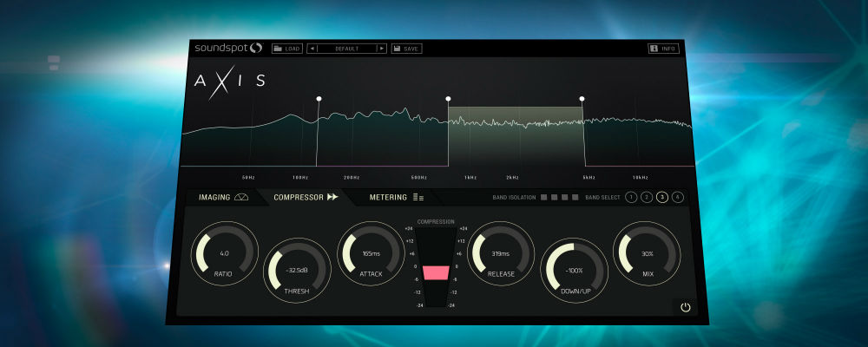Toggle band isolation for band 1
The width and height of the screenshot is (868, 347).
click(544, 197)
